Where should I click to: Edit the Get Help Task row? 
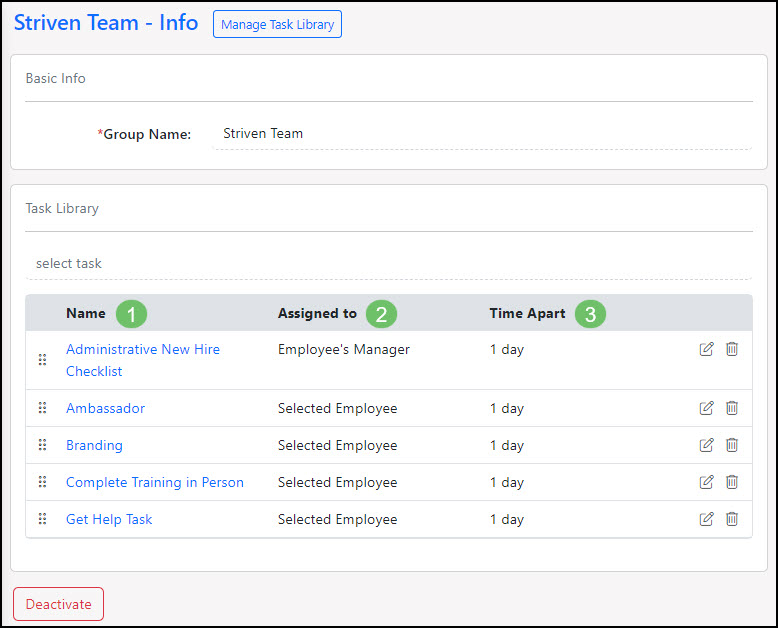coord(707,519)
